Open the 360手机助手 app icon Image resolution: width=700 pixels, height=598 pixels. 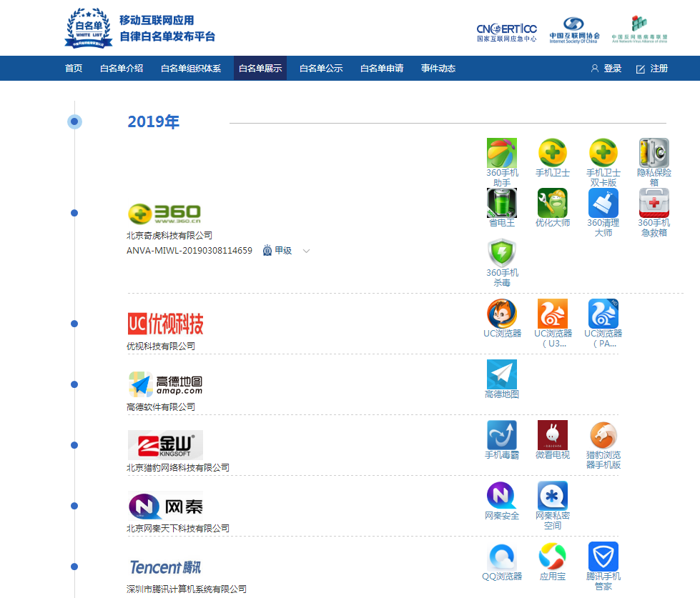pyautogui.click(x=501, y=153)
